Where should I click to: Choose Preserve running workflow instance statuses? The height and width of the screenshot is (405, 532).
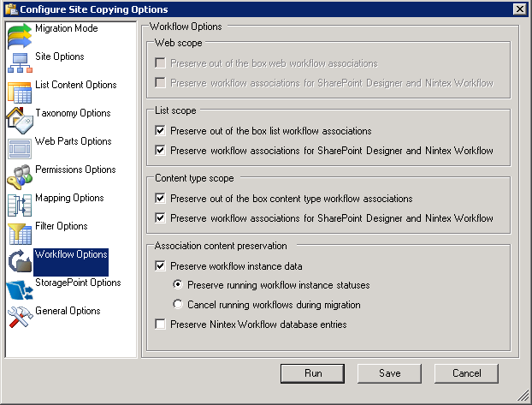178,284
